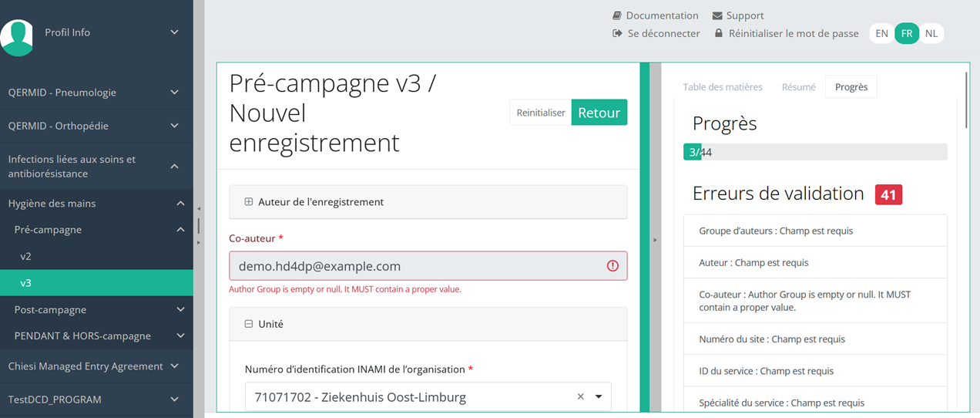Screen dimensions: 980x418
Task: Clear the selected INAMI organisation with X
Action: 581,397
